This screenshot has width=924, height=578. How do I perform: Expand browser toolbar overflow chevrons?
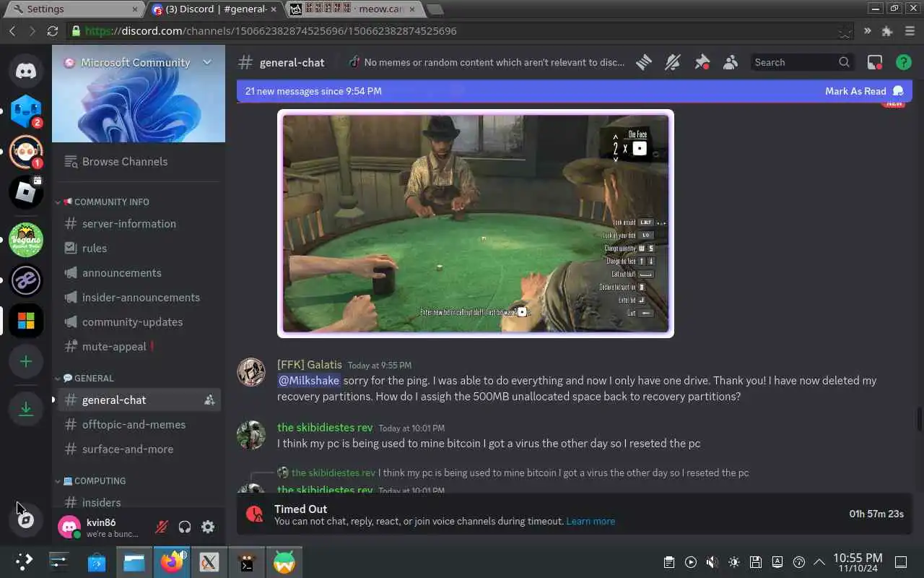[867, 31]
